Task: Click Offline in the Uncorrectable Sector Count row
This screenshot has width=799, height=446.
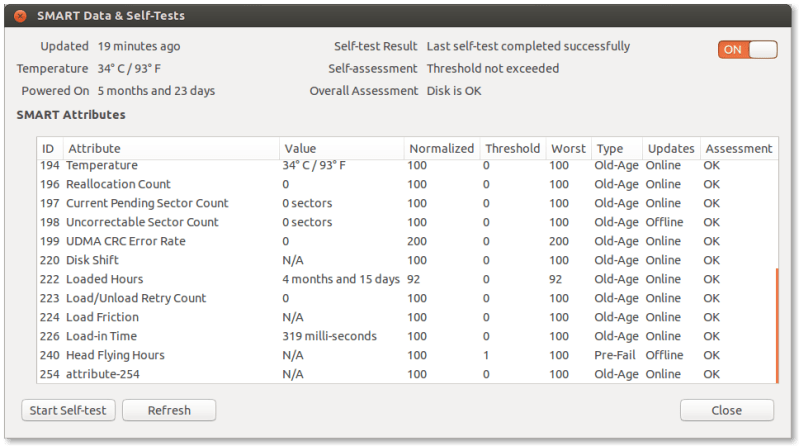Action: [664, 222]
